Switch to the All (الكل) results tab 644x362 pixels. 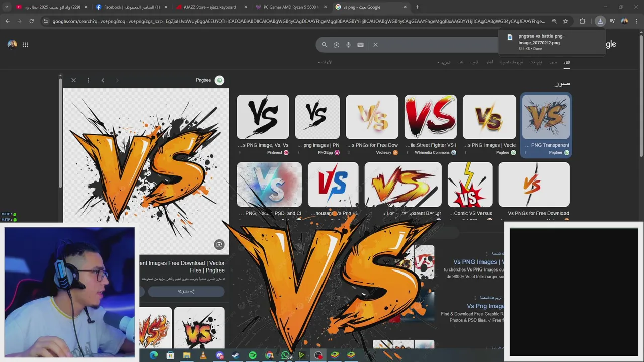click(x=567, y=62)
